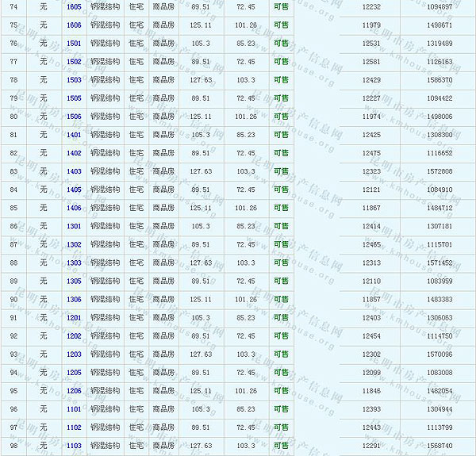
Task: Click room 1201 link
Action: click(x=74, y=317)
